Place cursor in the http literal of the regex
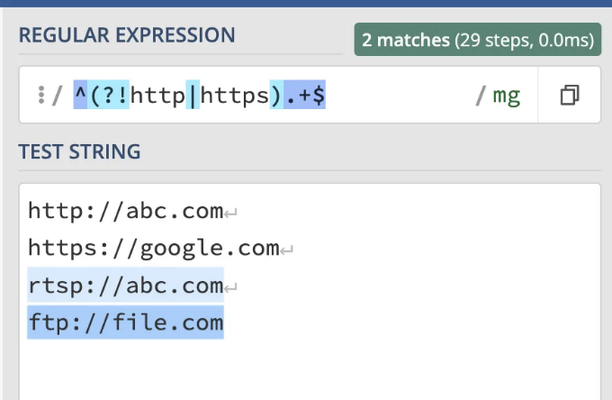The width and height of the screenshot is (612, 400). pos(158,95)
